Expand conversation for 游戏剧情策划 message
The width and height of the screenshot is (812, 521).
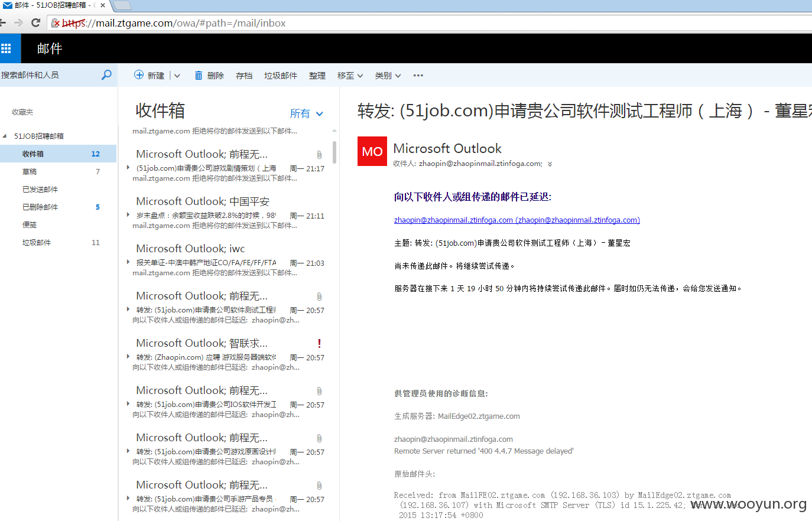coord(128,168)
